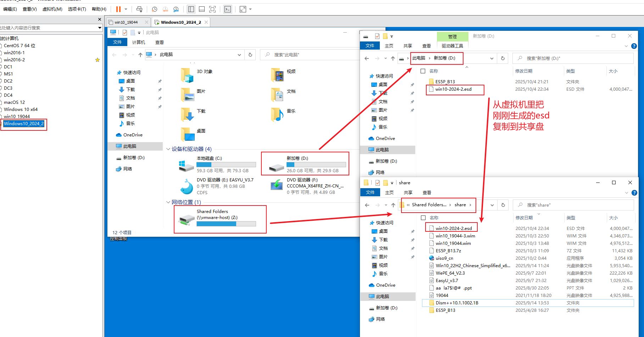Click the VMware pause virtual machine button
Viewport: 644px width, 337px height.
118,9
